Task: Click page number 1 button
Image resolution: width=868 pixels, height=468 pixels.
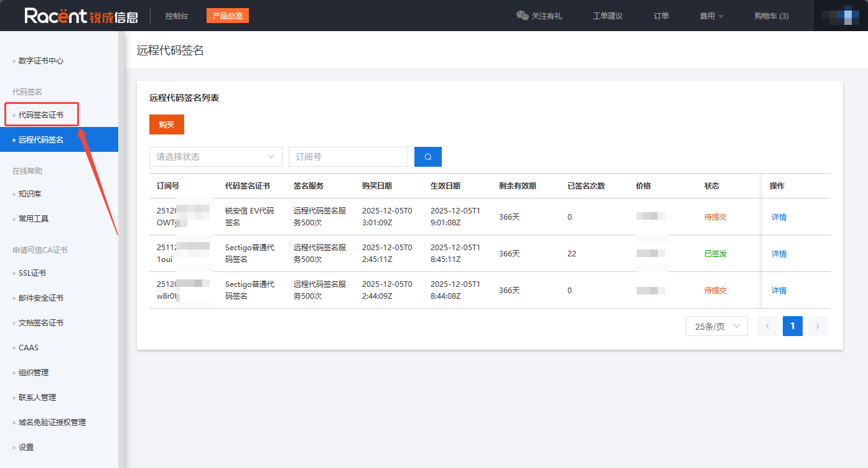Action: click(x=792, y=326)
